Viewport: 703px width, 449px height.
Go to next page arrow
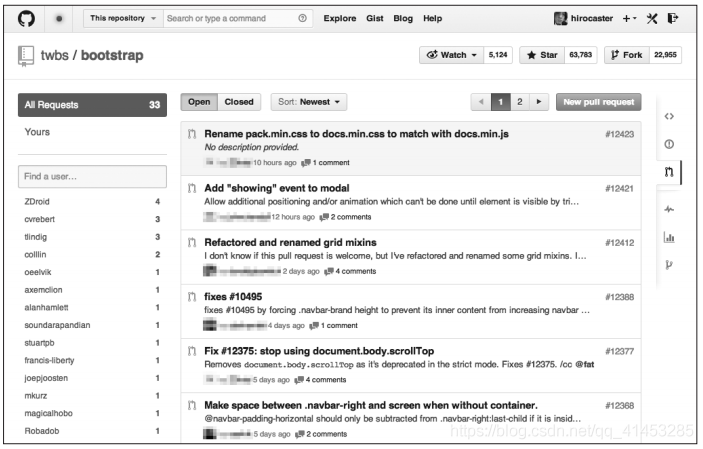(539, 102)
